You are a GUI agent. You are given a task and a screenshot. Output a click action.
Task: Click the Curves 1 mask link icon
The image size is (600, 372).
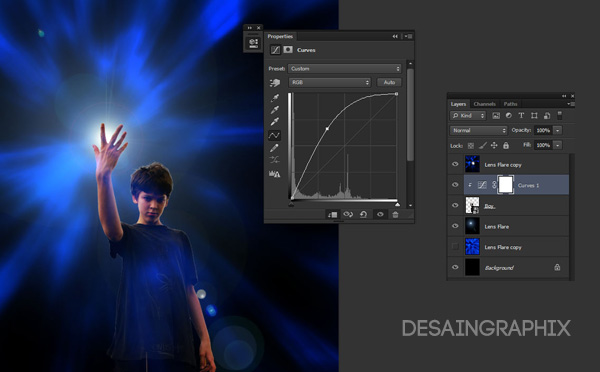coord(494,185)
